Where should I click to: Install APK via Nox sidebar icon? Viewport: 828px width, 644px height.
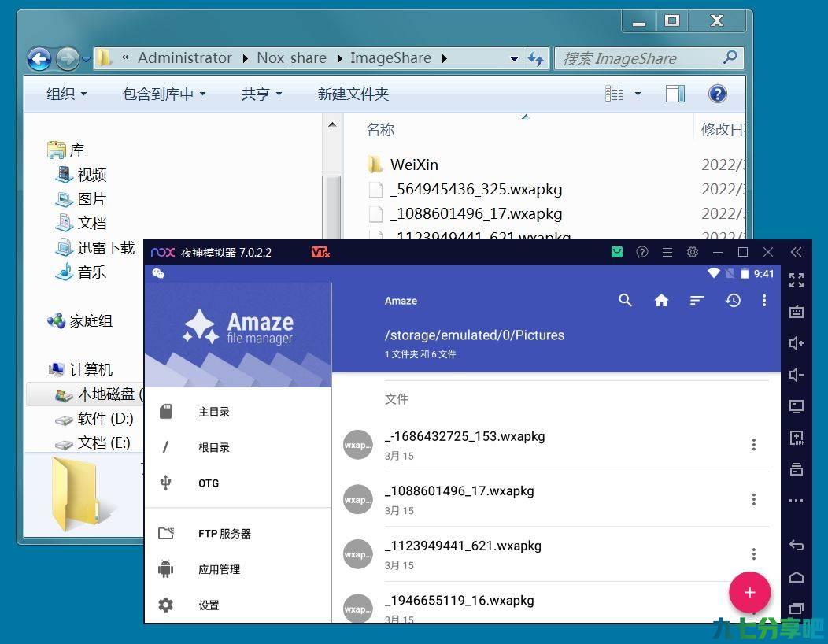click(797, 438)
